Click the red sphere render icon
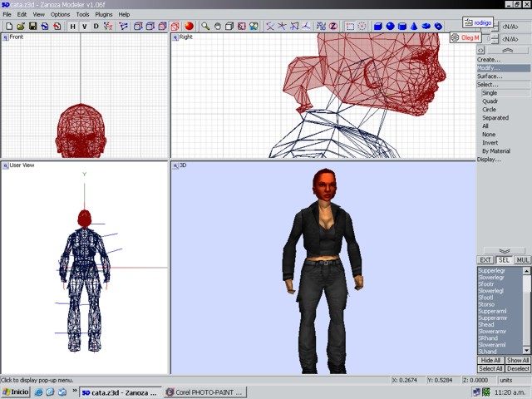532x399 pixels. click(189, 26)
